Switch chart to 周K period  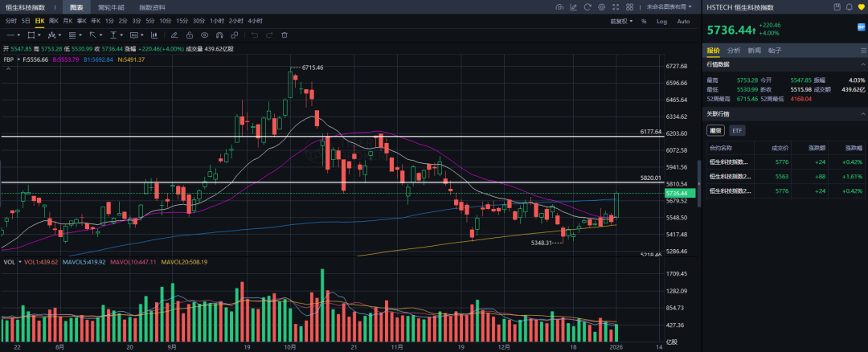53,21
